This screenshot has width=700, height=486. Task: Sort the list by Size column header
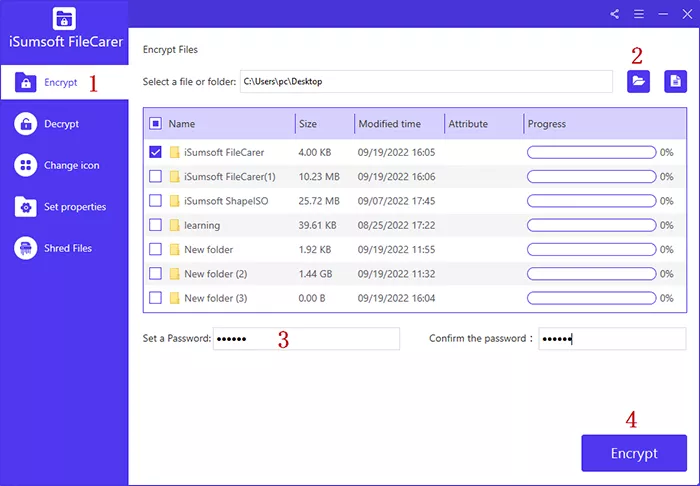tap(308, 124)
